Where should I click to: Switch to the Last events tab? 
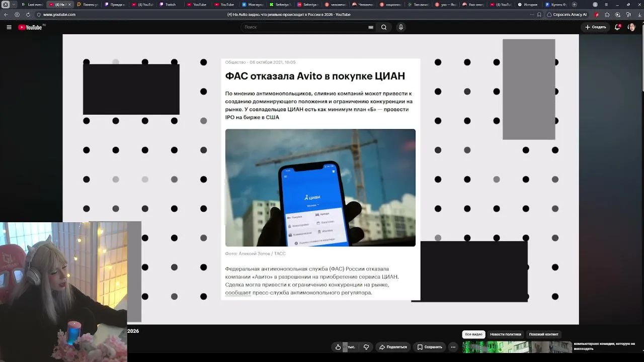32,5
